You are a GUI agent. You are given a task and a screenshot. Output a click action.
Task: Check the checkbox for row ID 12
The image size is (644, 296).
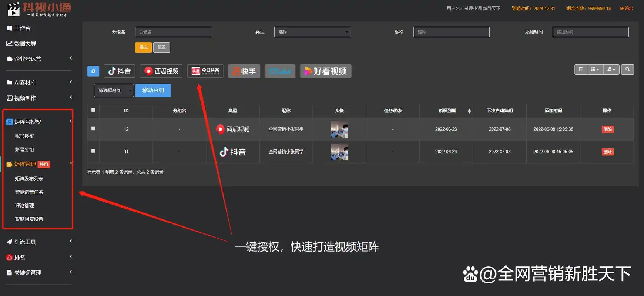tap(93, 129)
